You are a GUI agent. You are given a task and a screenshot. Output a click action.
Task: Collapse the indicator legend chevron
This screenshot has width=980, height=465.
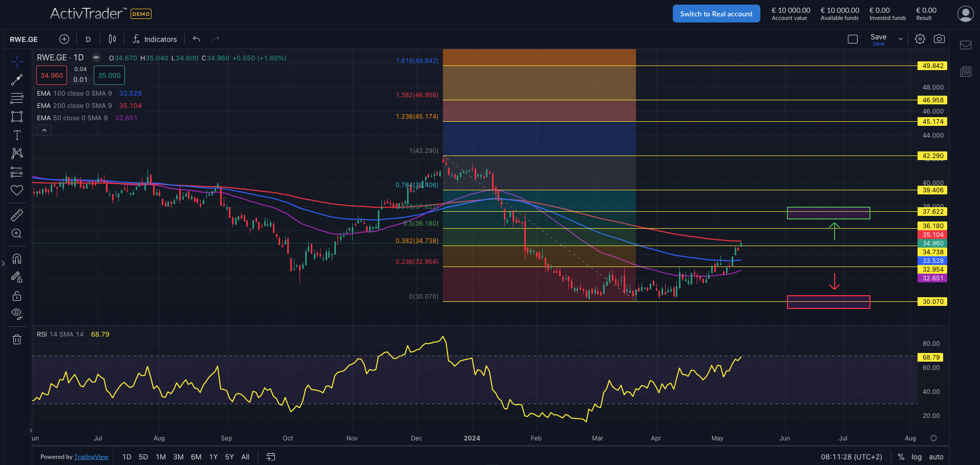[x=44, y=130]
